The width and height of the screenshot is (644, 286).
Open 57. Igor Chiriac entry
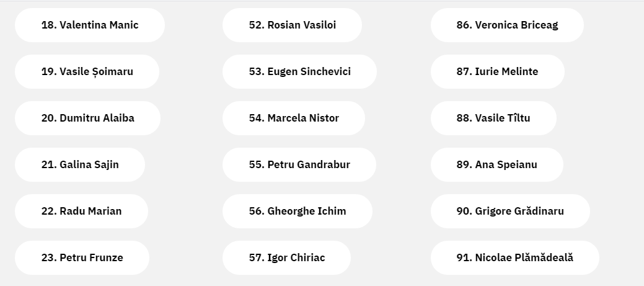pyautogui.click(x=287, y=257)
